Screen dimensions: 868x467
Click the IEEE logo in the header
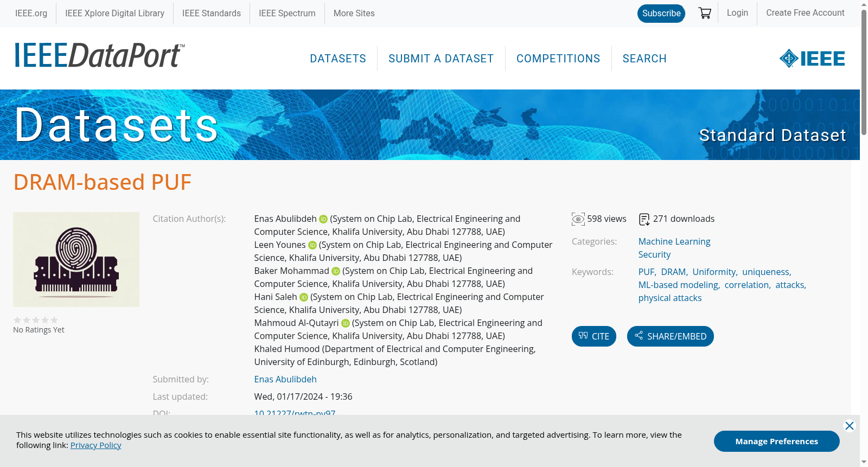point(812,59)
